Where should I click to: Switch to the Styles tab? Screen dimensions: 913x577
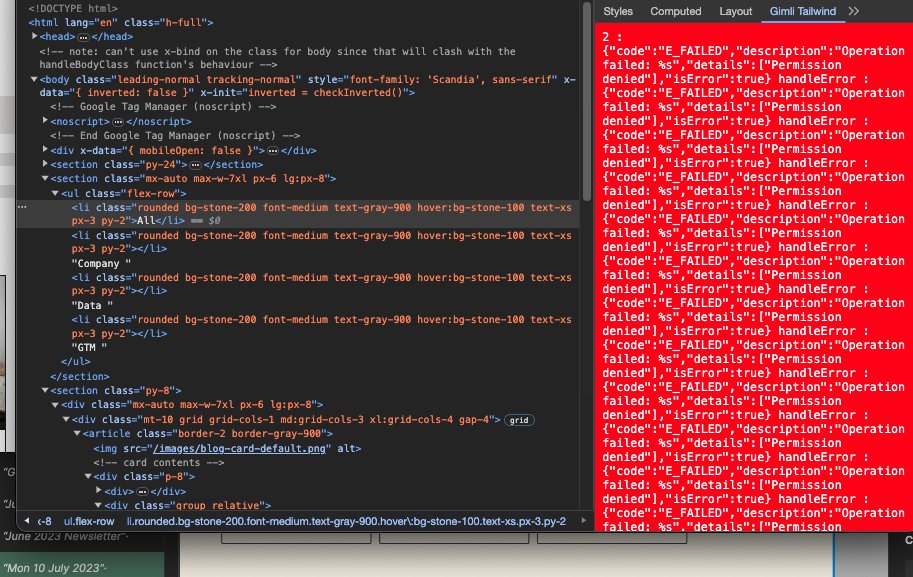coord(618,11)
